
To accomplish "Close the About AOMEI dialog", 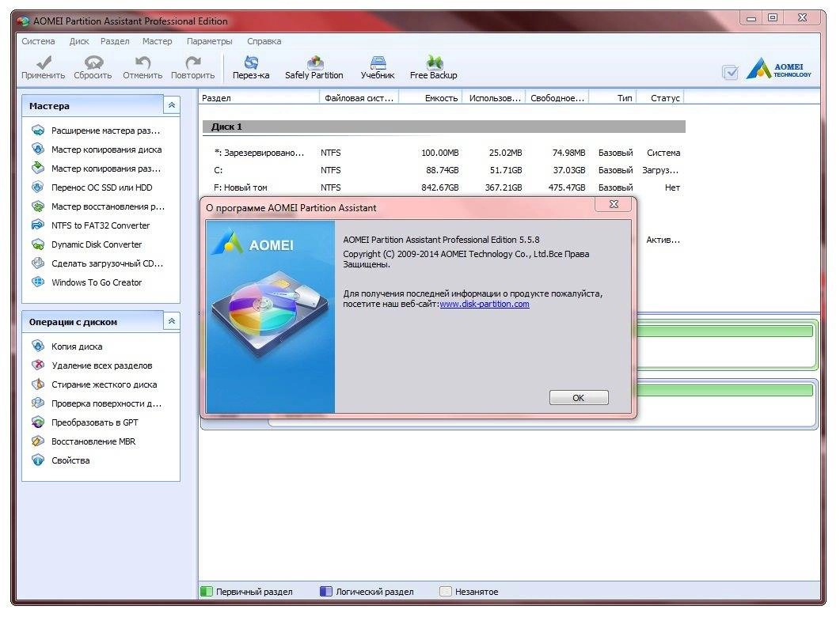I will pyautogui.click(x=614, y=204).
